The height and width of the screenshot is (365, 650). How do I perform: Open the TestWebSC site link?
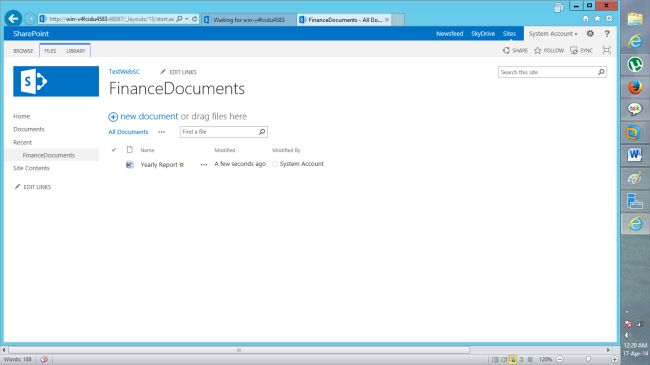pyautogui.click(x=124, y=72)
